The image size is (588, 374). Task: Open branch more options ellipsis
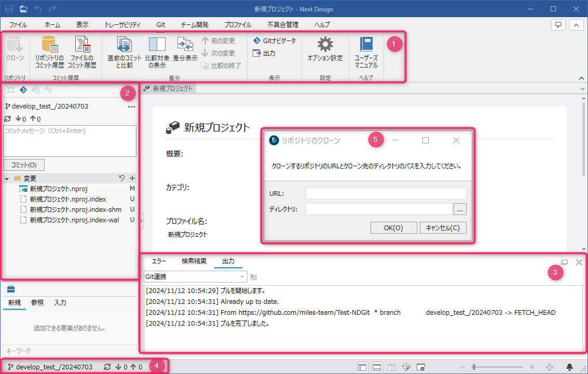coord(131,106)
